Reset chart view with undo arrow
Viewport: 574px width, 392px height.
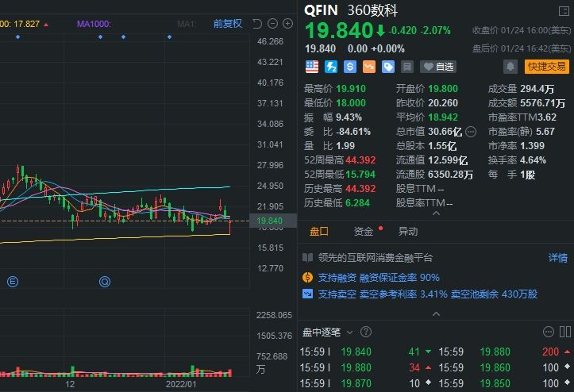(257, 24)
